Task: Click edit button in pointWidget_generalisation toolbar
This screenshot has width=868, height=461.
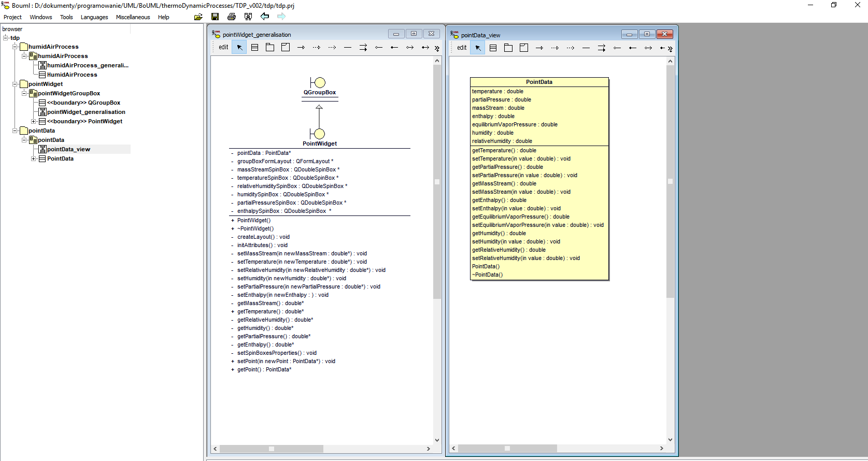Action: (223, 47)
